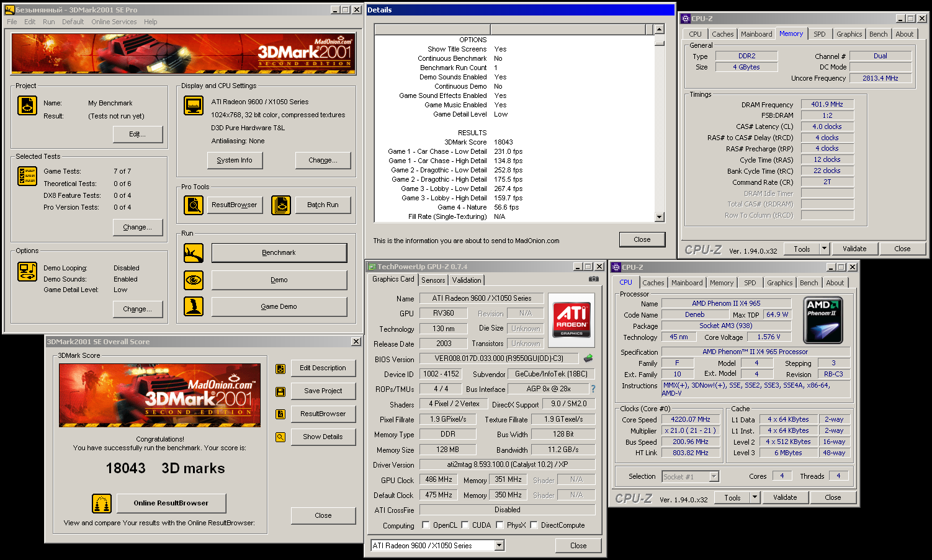The width and height of the screenshot is (932, 560).
Task: Open Tools dropdown arrow in CPU-Z Memory window
Action: click(824, 249)
